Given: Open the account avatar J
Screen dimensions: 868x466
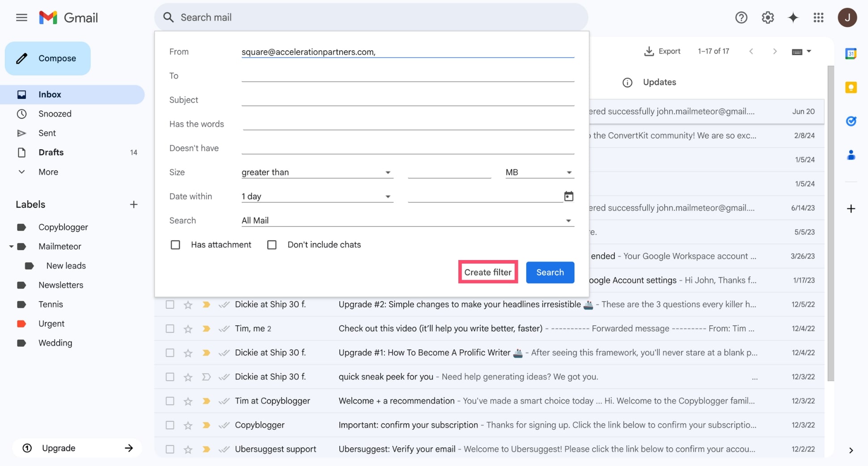Looking at the screenshot, I should (847, 17).
